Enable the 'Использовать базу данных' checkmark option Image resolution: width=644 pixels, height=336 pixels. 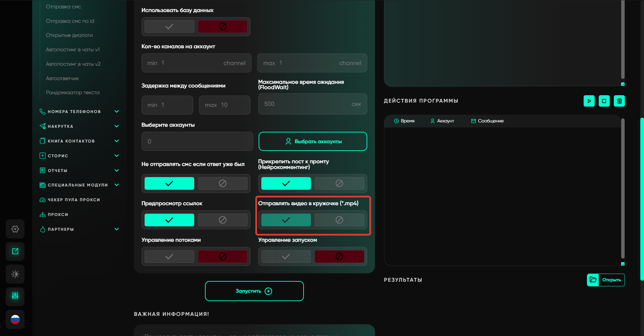[x=169, y=26]
